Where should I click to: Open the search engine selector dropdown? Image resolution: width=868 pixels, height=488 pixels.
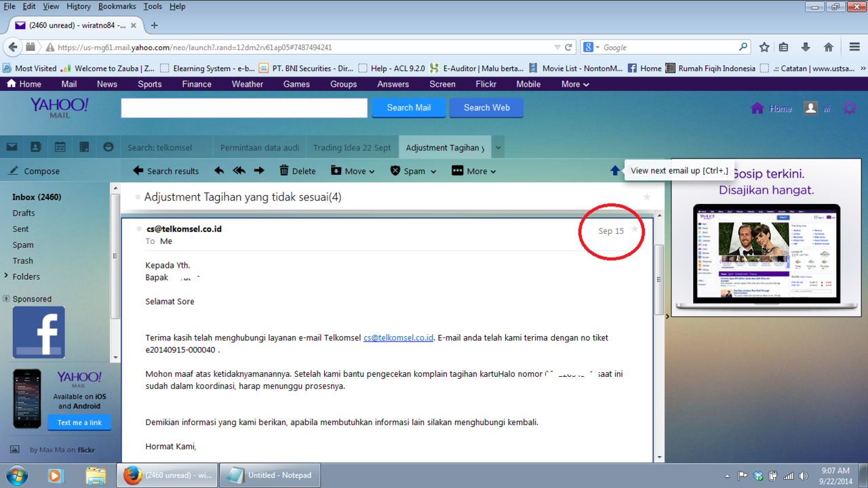coord(592,47)
